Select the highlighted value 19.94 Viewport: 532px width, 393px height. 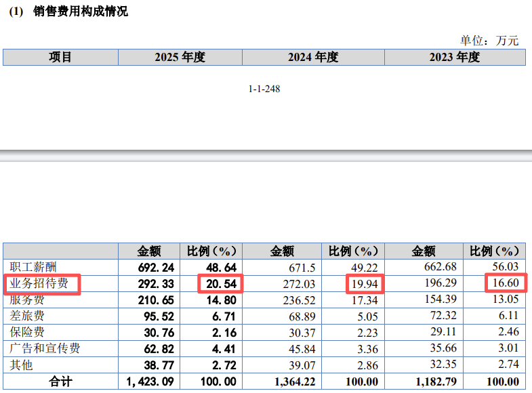[x=365, y=284]
